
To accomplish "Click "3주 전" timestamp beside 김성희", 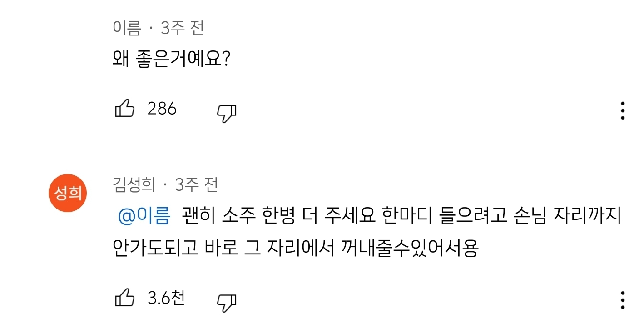I will [x=196, y=184].
